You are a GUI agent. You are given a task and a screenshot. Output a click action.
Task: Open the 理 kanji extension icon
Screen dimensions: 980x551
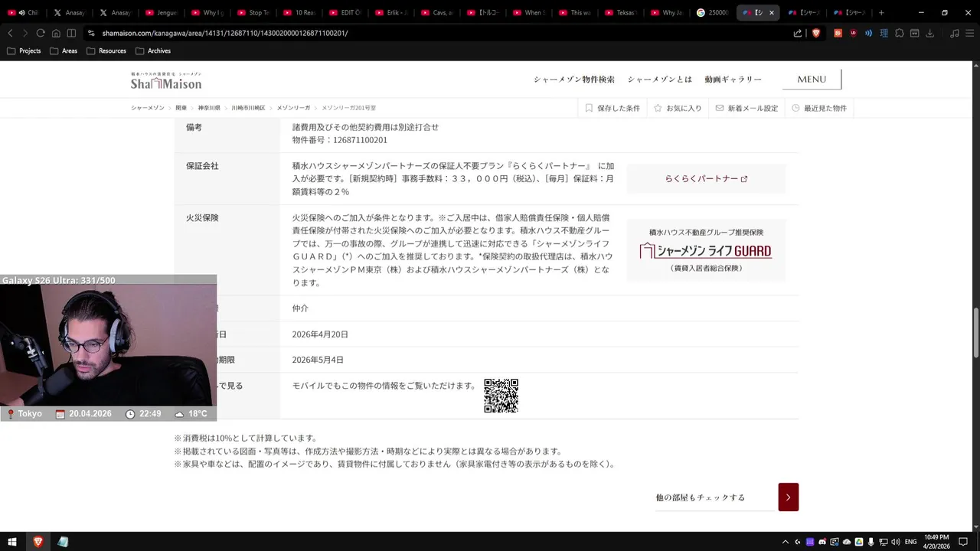(884, 33)
